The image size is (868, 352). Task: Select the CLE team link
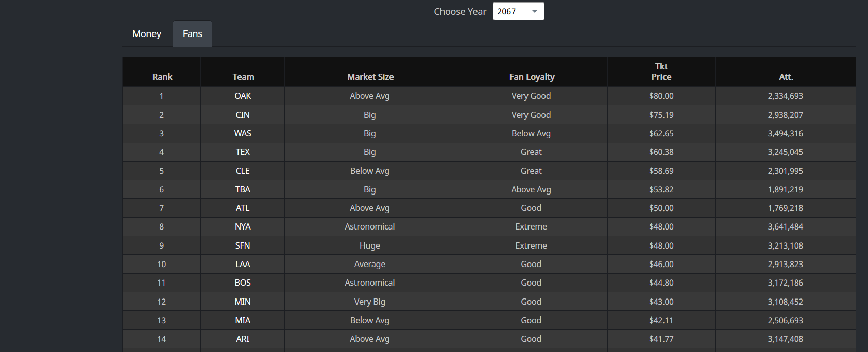(243, 171)
